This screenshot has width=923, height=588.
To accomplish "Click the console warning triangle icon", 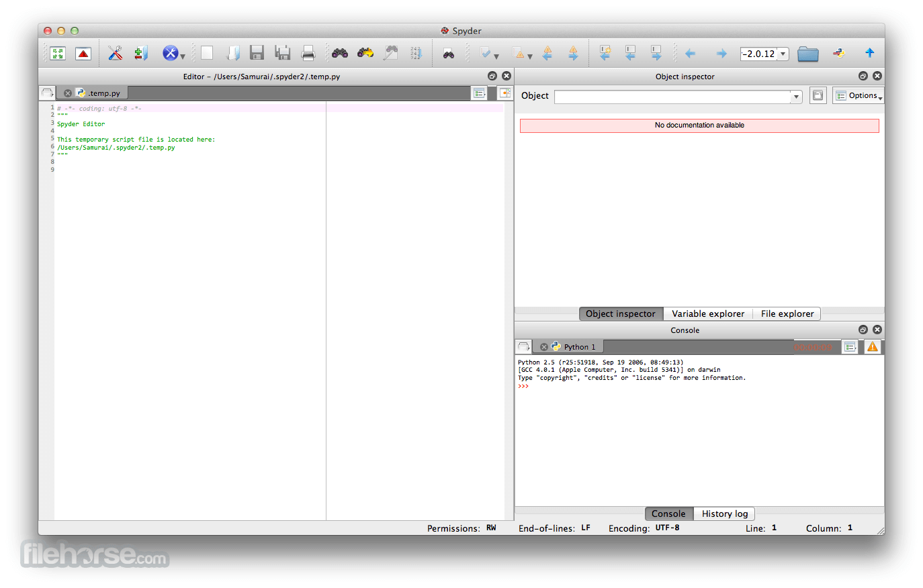I will point(873,346).
